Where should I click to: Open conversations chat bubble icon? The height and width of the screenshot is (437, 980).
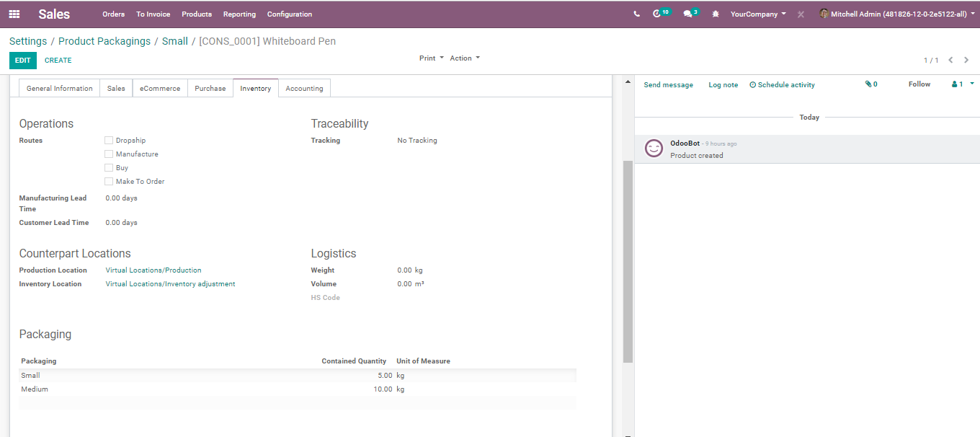coord(688,14)
